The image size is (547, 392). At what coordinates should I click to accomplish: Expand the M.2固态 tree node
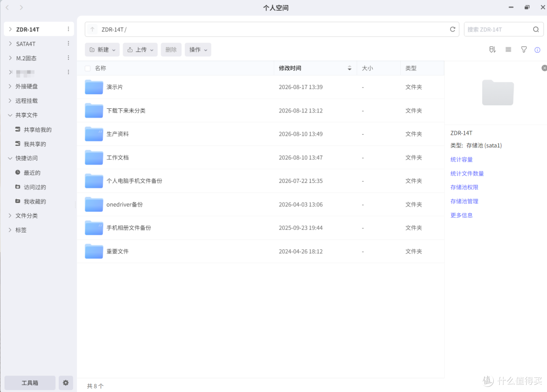pos(10,58)
